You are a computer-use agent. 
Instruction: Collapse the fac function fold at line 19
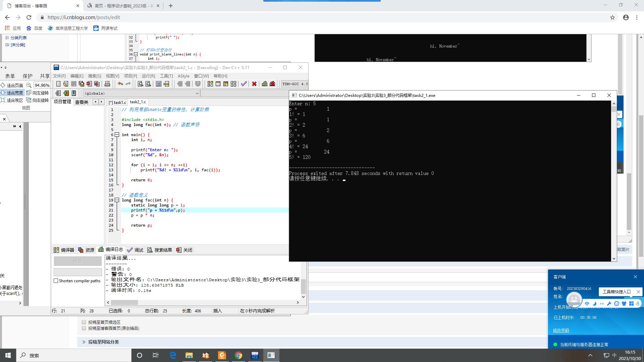tap(117, 200)
